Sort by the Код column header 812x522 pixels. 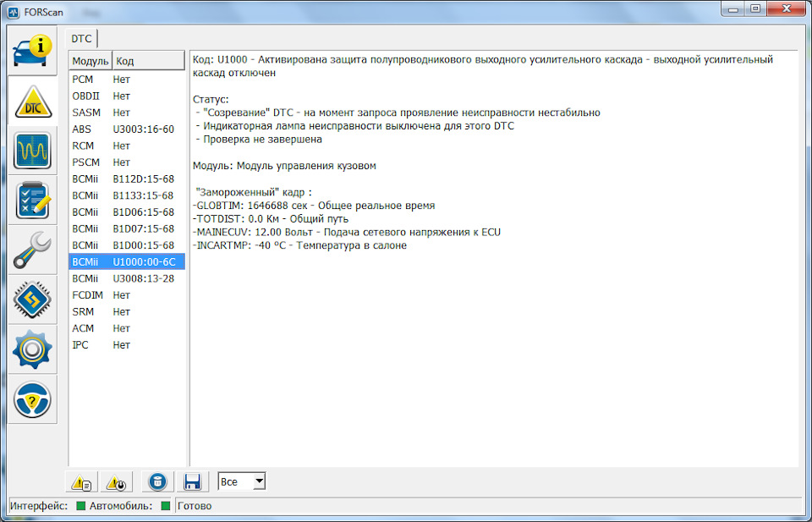tap(148, 61)
